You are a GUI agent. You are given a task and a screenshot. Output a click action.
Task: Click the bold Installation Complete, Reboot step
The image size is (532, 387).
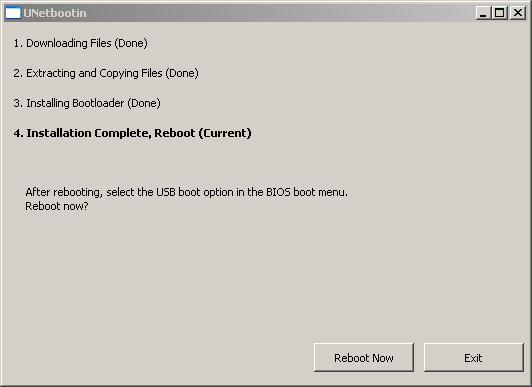pos(133,133)
